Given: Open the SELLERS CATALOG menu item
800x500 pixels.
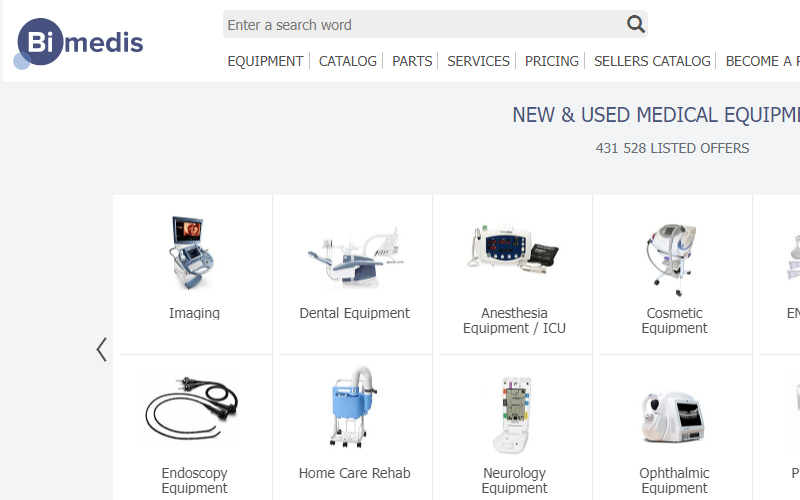Looking at the screenshot, I should pyautogui.click(x=652, y=61).
